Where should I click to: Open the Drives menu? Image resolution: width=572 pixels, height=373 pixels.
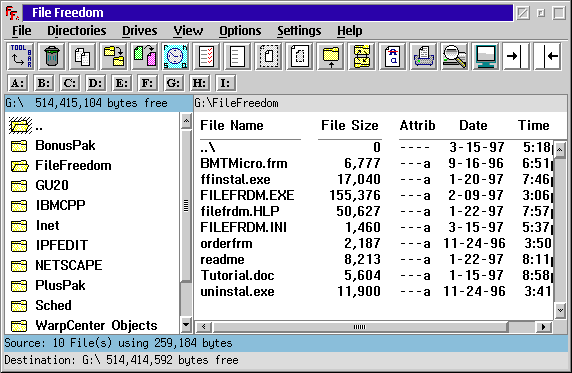[139, 31]
